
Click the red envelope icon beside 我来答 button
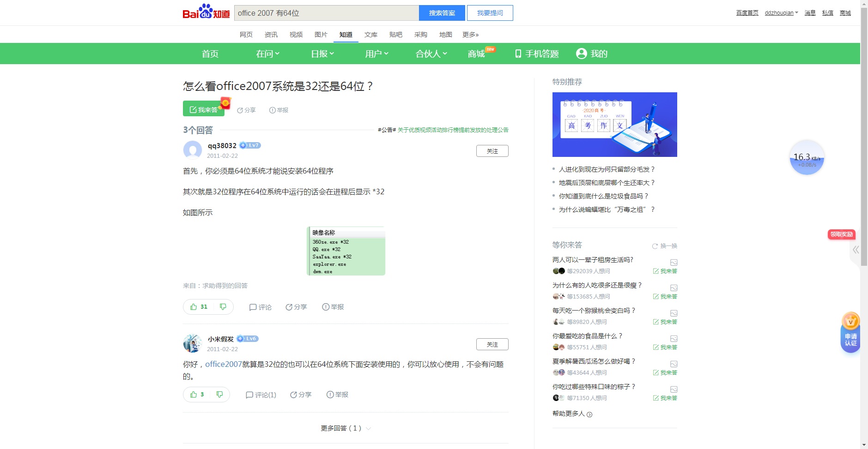point(225,103)
